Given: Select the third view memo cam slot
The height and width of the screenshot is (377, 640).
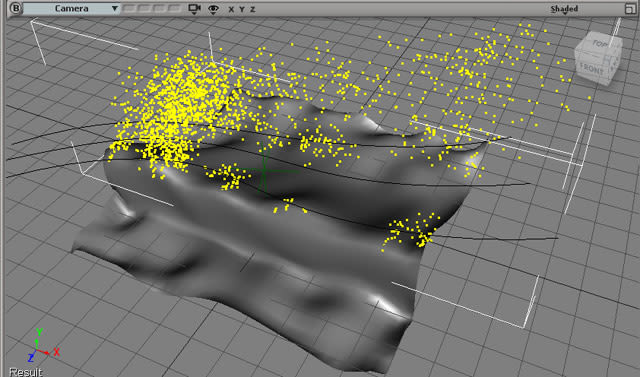Looking at the screenshot, I should pos(160,8).
